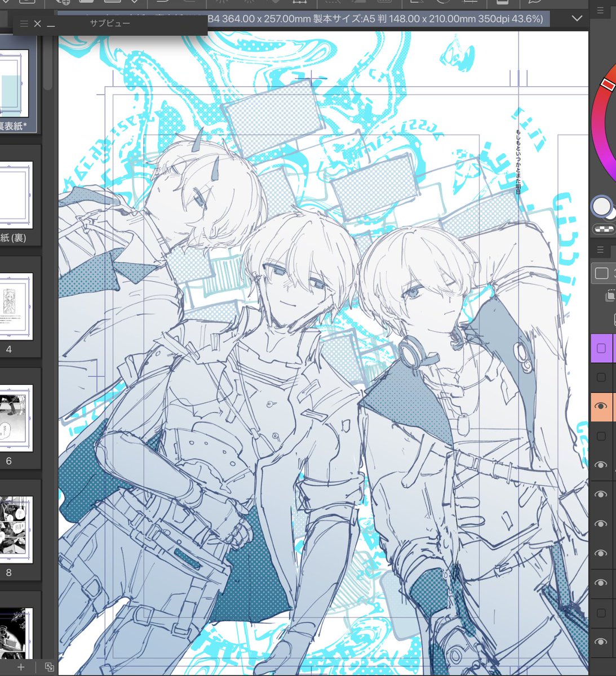Viewport: 616px width, 676px height.
Task: Click the サブビュー panel title
Action: coord(110,24)
